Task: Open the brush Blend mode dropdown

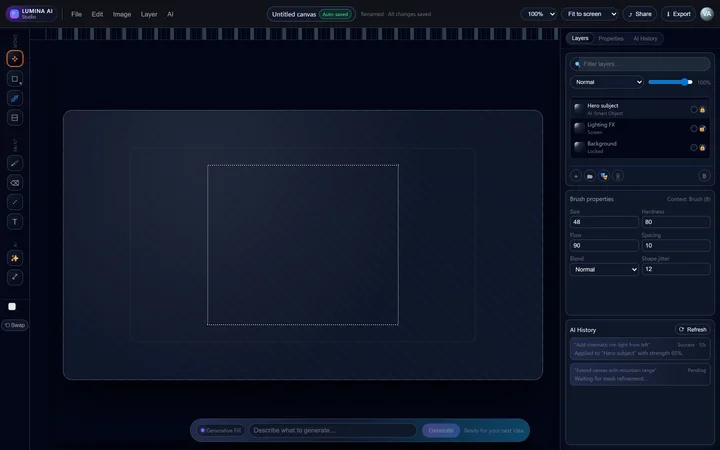Action: click(604, 269)
